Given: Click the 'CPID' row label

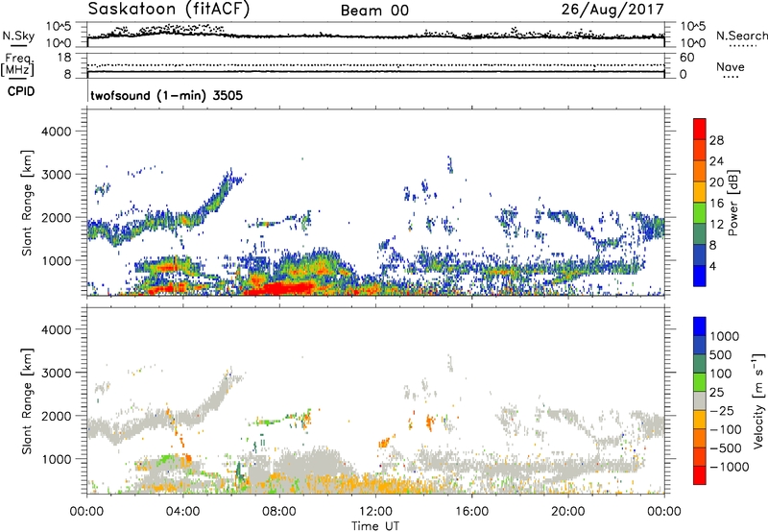Looking at the screenshot, I should [x=21, y=91].
